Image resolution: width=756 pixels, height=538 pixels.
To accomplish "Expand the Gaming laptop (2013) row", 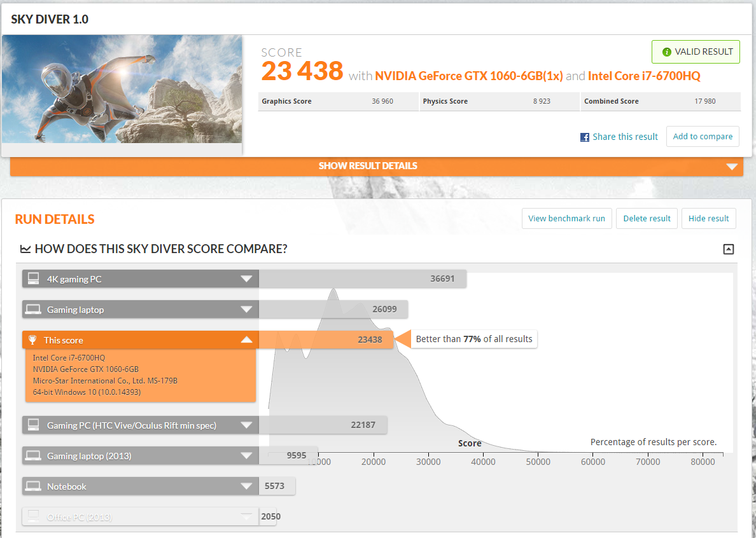I will [x=140, y=455].
